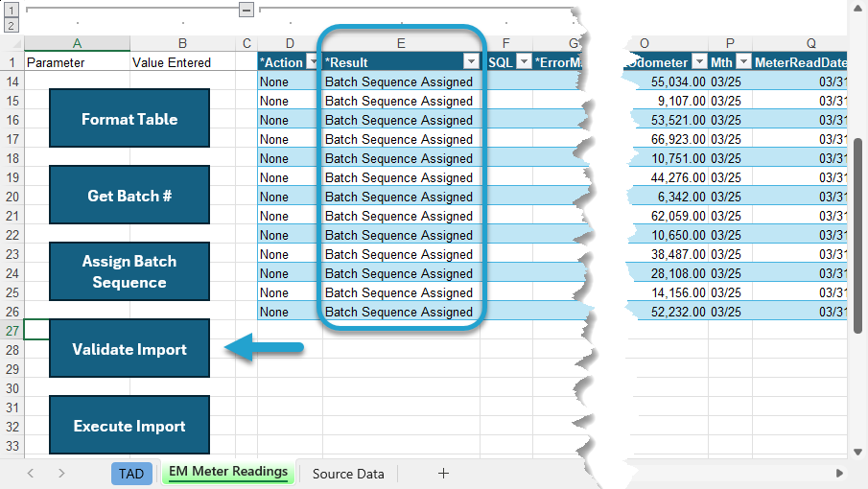Click odometer value 55,034.00
Viewport: 868px width, 489px height.
(678, 81)
